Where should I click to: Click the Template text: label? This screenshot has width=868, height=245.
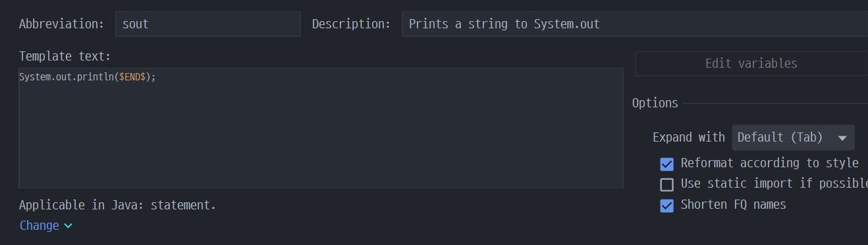click(x=65, y=57)
